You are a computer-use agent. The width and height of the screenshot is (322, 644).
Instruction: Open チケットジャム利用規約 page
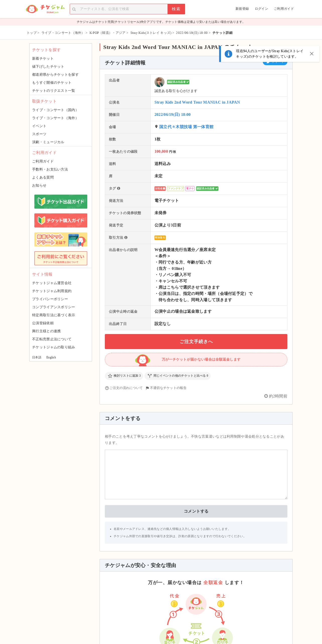tap(52, 291)
